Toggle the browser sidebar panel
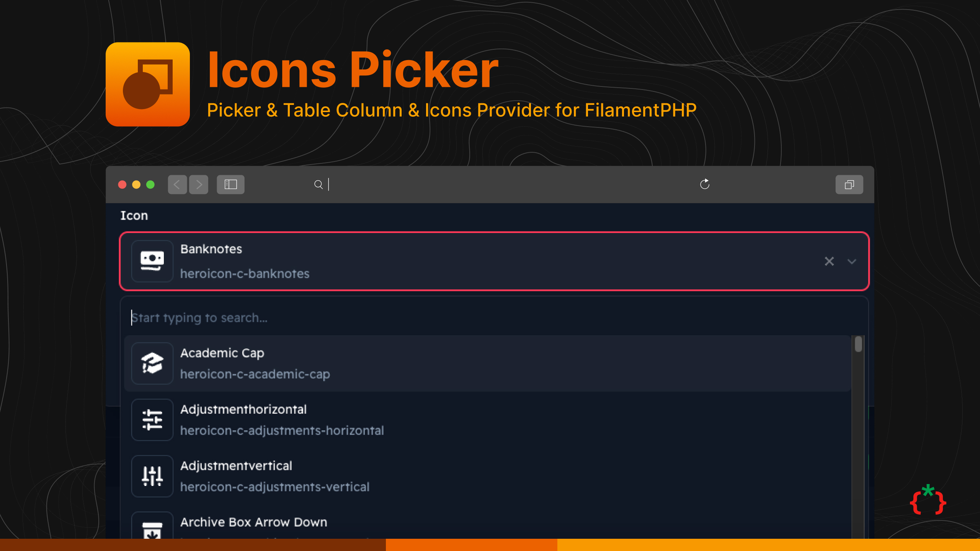 pyautogui.click(x=230, y=184)
